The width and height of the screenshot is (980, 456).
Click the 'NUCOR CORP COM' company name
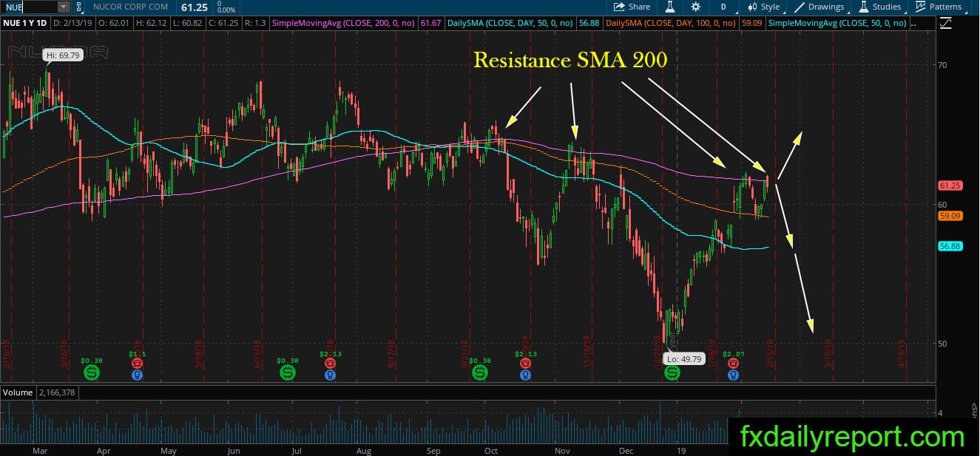pyautogui.click(x=130, y=7)
